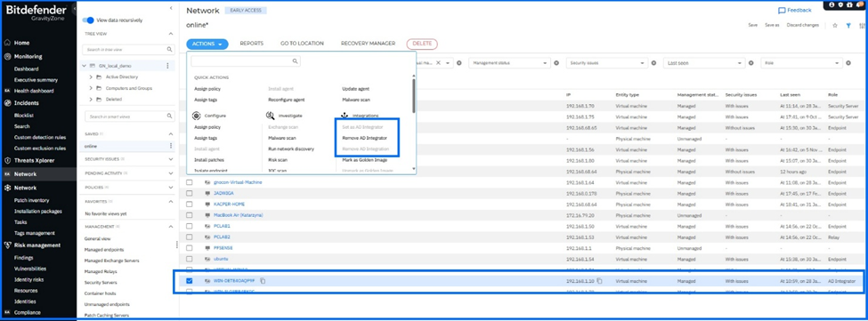Open the user account icon in top bar
Screen dimensions: 868x321
[x=831, y=4]
